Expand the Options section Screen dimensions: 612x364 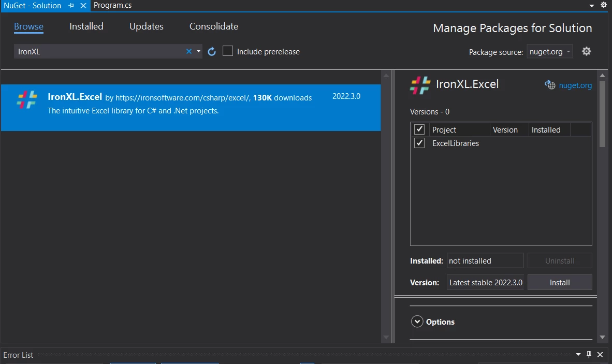(x=417, y=322)
